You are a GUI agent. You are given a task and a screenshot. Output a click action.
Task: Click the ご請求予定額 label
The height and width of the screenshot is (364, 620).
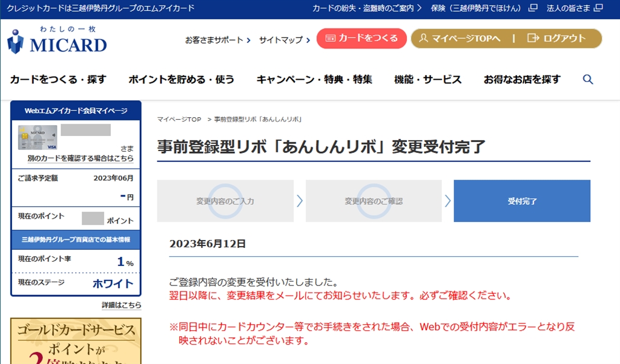pos(38,178)
